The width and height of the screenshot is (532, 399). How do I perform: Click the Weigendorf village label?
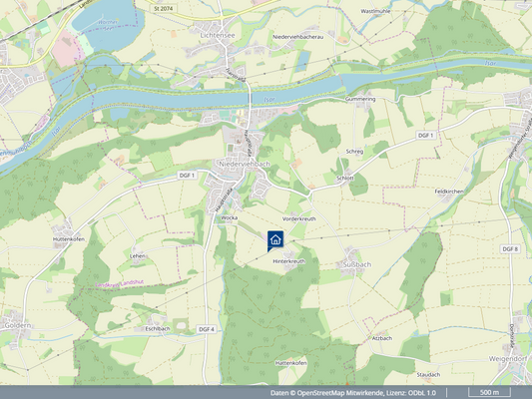(508, 359)
